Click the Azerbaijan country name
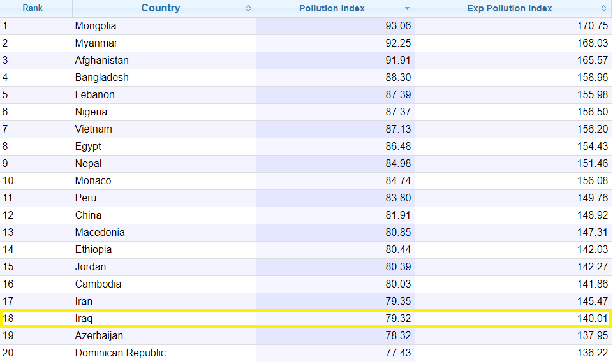Viewport: 613px width, 364px height. 99,335
